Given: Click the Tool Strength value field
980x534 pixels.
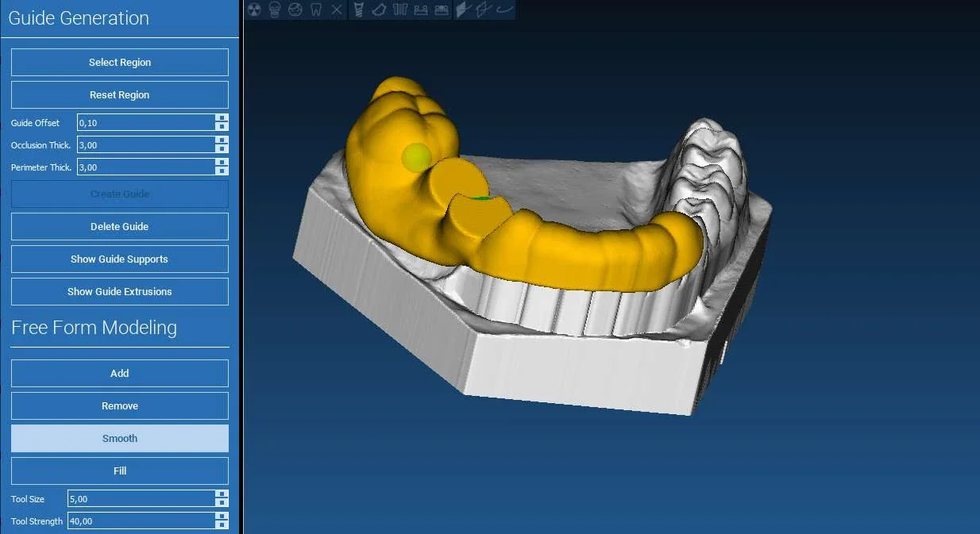Looking at the screenshot, I should coord(141,521).
